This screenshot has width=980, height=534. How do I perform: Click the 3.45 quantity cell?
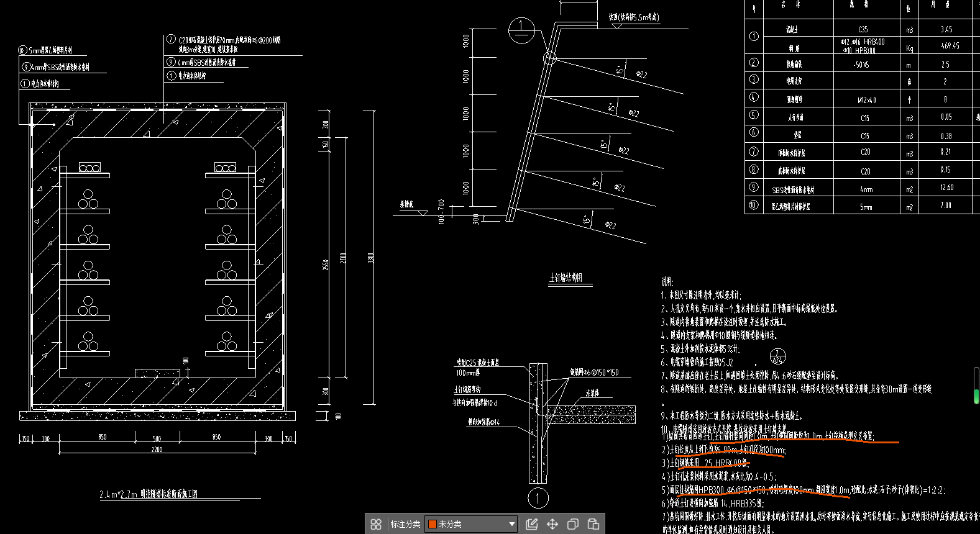click(x=946, y=29)
